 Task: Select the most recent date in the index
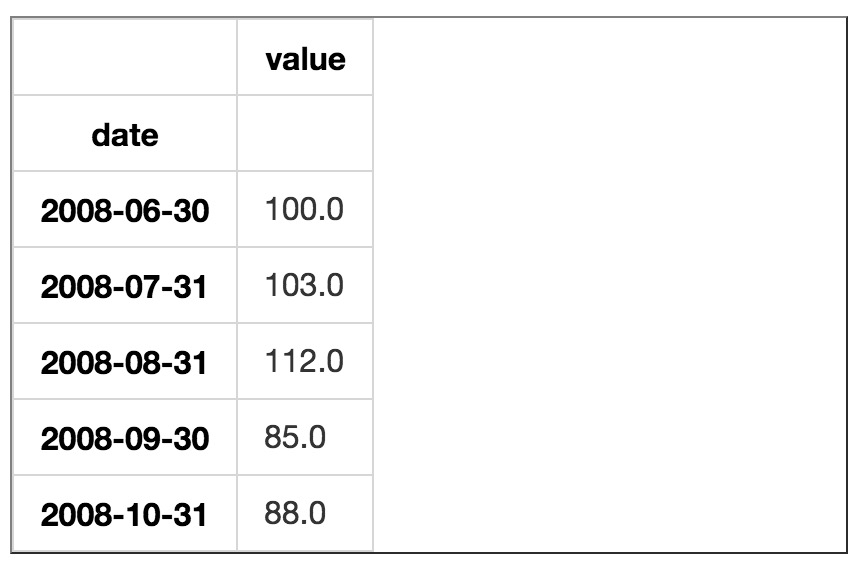(x=125, y=514)
